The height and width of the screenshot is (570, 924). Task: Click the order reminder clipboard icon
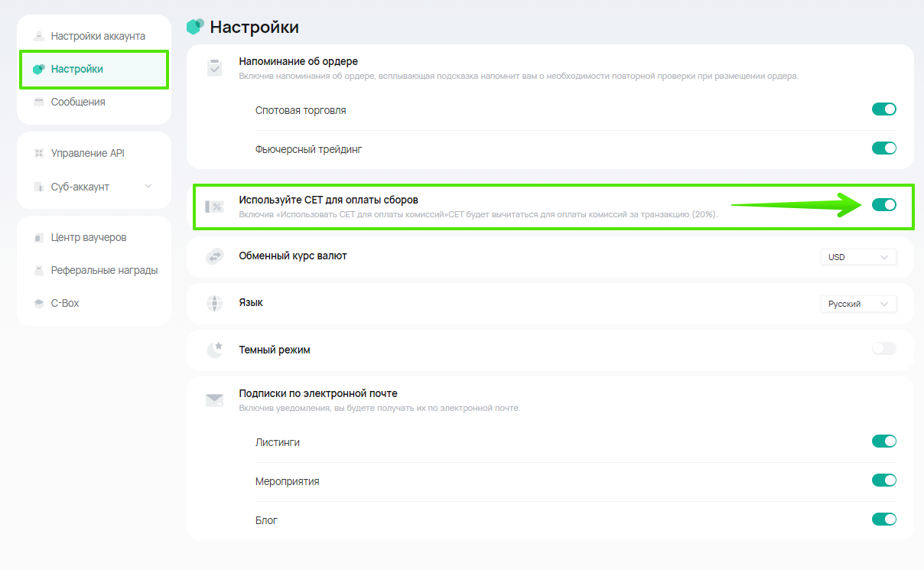[214, 67]
